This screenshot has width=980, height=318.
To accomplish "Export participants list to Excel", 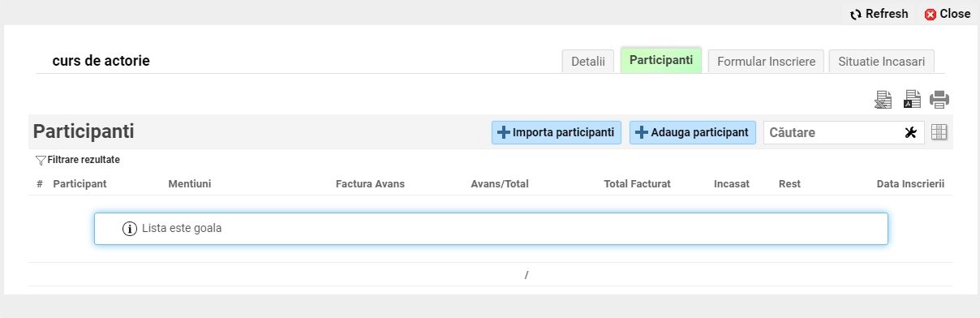I will point(883,100).
